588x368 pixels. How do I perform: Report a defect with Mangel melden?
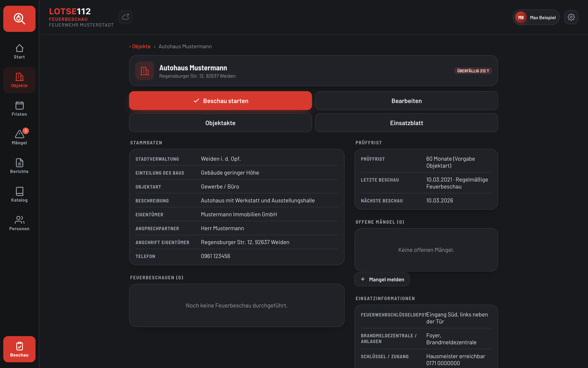(382, 279)
